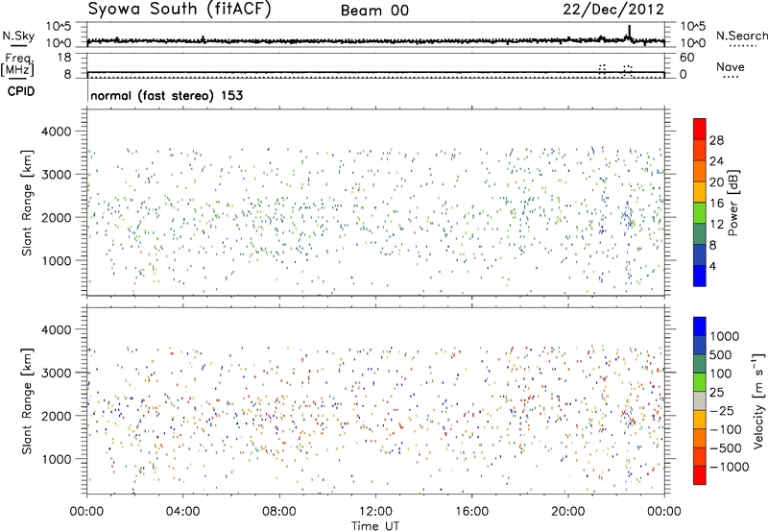The image size is (768, 532).
Task: Click the '60' Nave axis tick
Action: [x=687, y=58]
